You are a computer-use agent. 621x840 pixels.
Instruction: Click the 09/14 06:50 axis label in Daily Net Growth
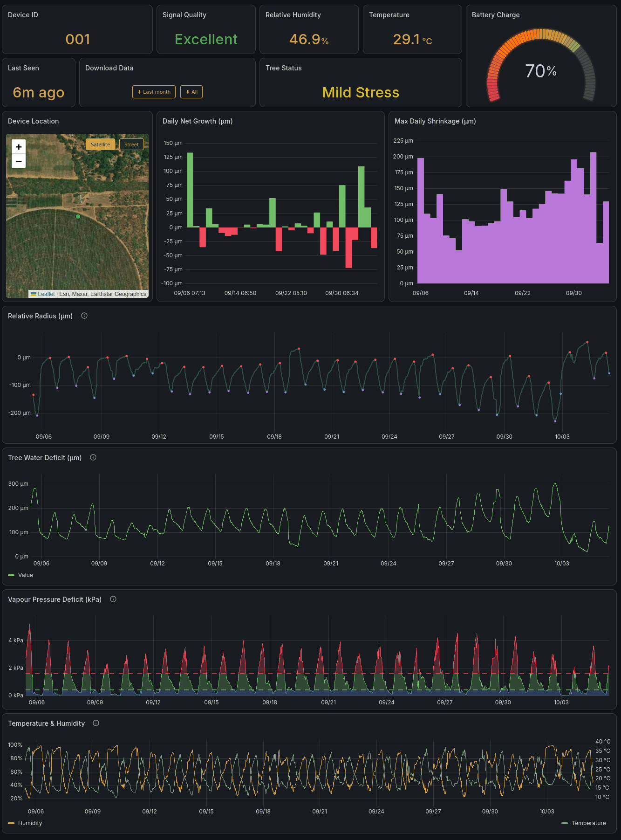coord(240,293)
